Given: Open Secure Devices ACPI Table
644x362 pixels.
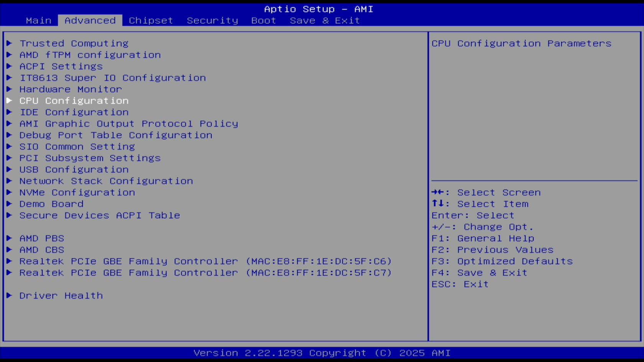Looking at the screenshot, I should pyautogui.click(x=100, y=215).
